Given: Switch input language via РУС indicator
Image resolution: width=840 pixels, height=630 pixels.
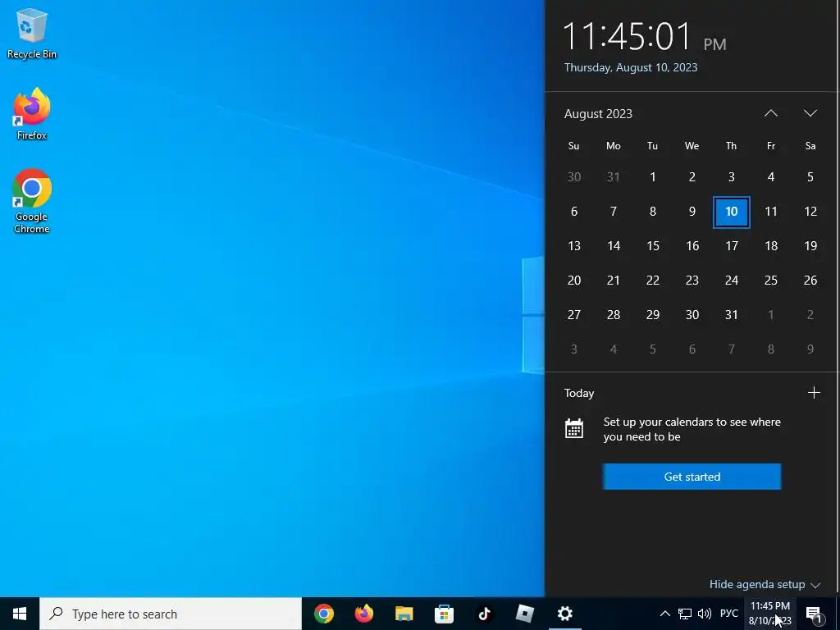Looking at the screenshot, I should tap(729, 614).
